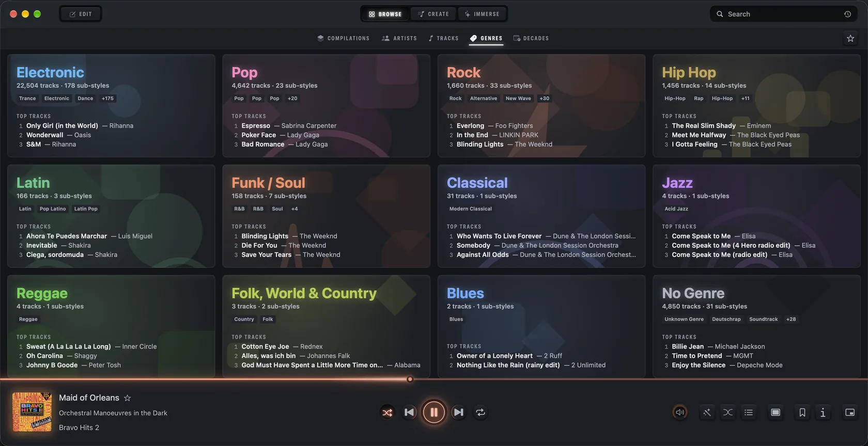This screenshot has height=446, width=868.
Task: Select the Modern Classical sub-style chip
Action: click(x=470, y=209)
